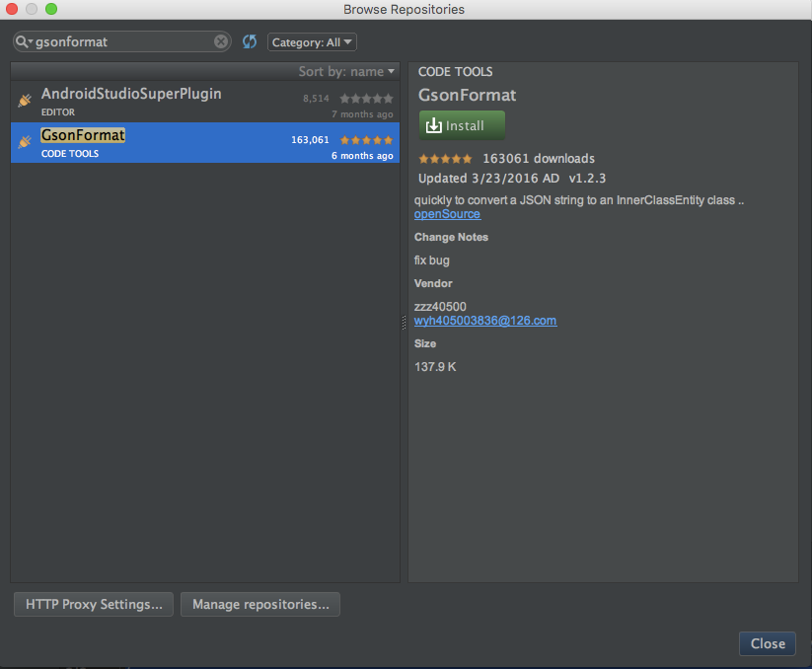Clear the gsonformat search query
The image size is (812, 669).
tap(221, 41)
